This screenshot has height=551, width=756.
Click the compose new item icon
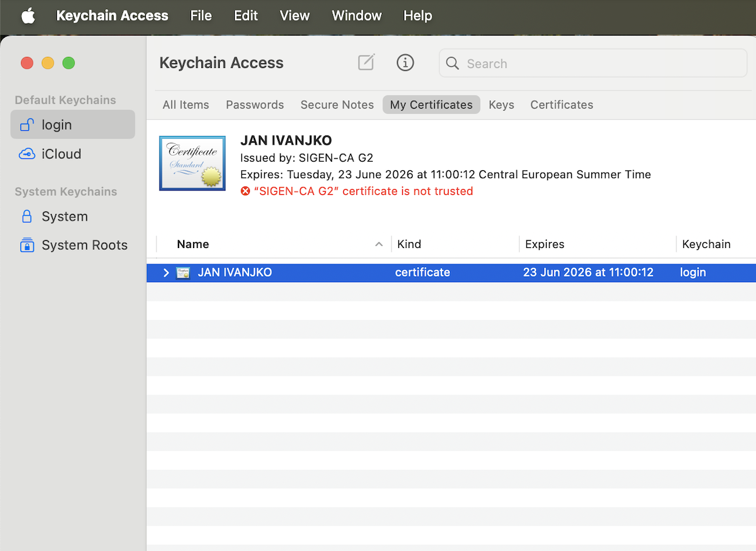[366, 63]
